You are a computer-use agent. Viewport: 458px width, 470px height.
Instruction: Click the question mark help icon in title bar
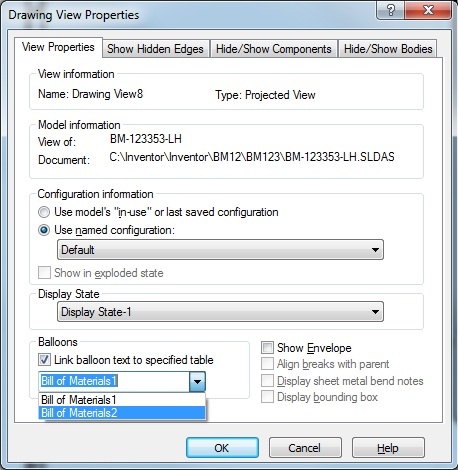pos(391,10)
